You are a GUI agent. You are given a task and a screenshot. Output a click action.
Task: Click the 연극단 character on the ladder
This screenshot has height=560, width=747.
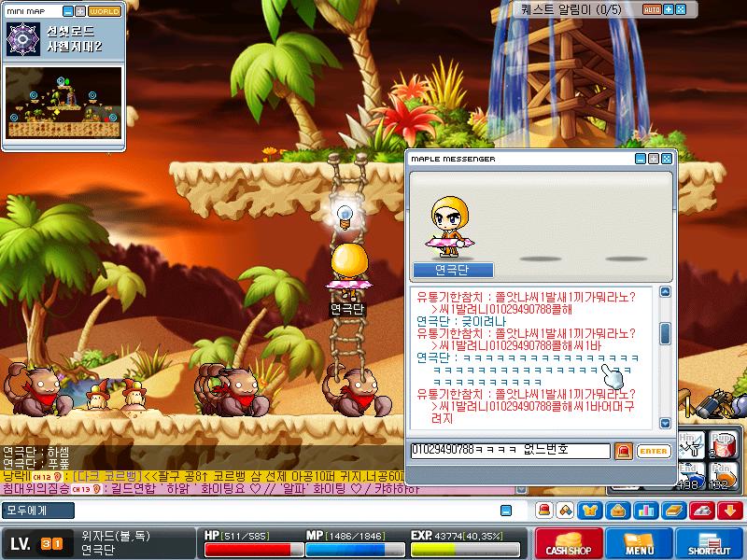(x=349, y=271)
